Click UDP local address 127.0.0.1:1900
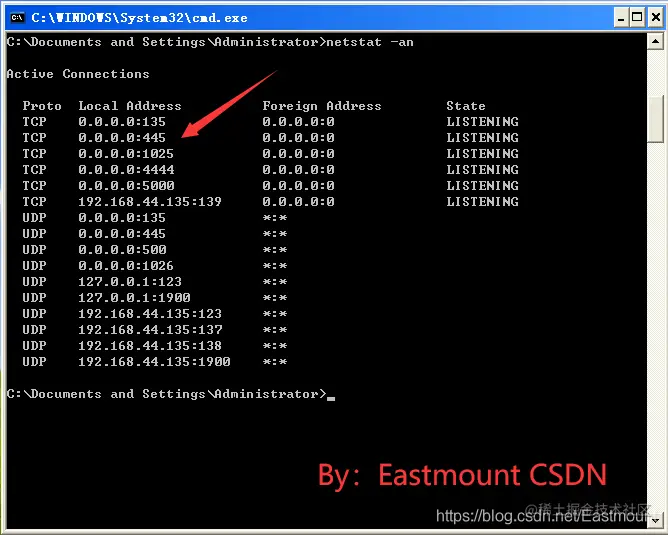668x535 pixels. tap(134, 298)
